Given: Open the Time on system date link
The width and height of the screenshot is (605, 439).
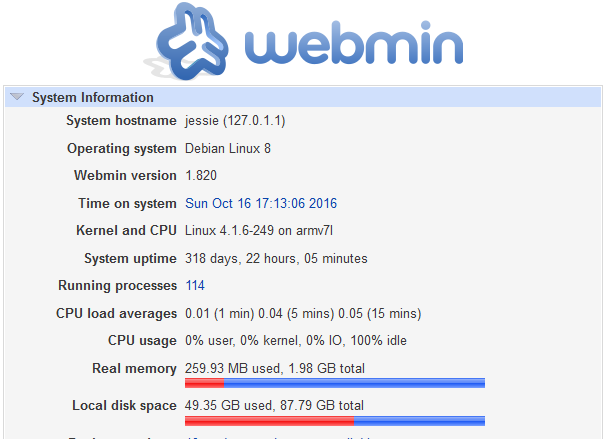Looking at the screenshot, I should click(x=261, y=203).
